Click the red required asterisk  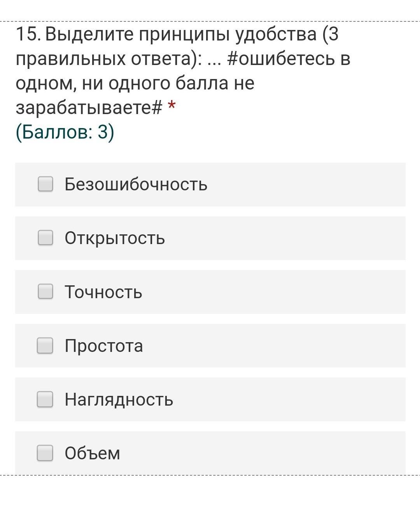point(171,106)
